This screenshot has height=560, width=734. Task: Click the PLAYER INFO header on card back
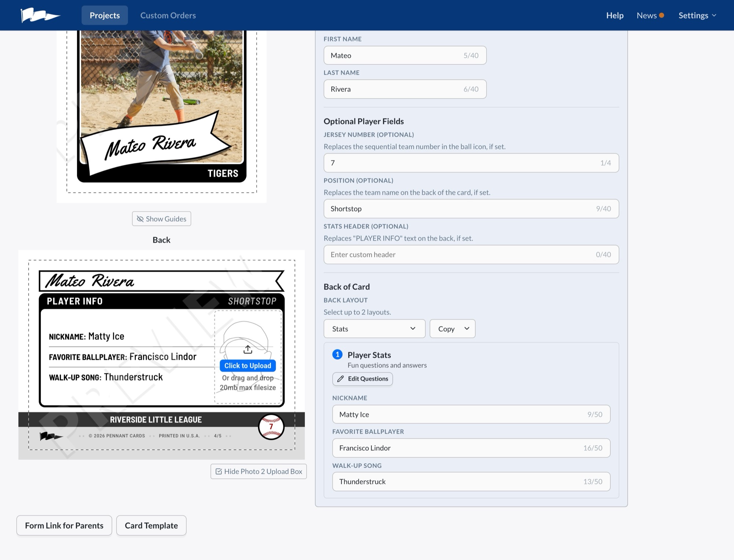click(75, 301)
